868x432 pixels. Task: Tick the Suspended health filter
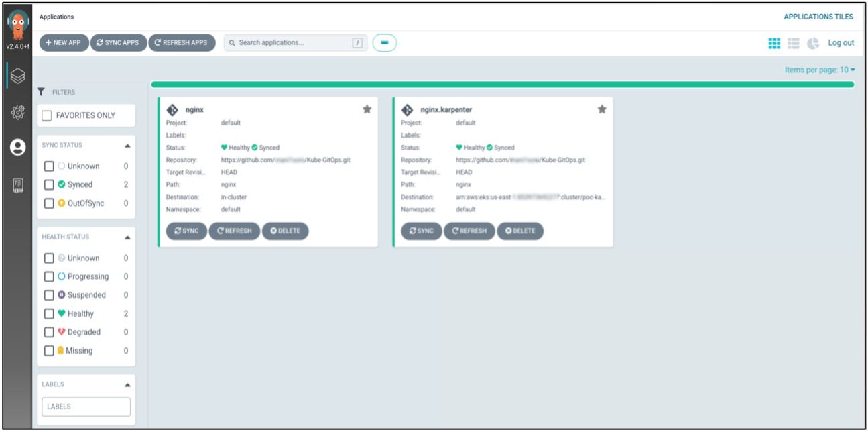49,295
